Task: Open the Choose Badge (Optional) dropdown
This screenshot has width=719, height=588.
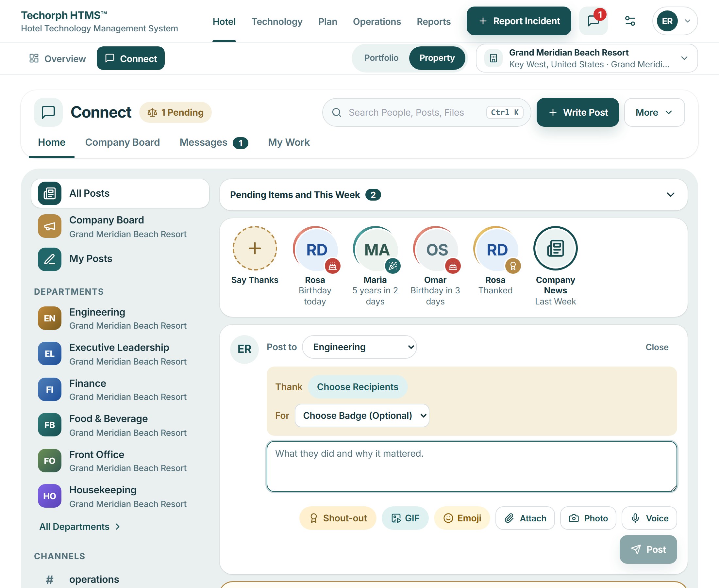Action: (x=362, y=416)
